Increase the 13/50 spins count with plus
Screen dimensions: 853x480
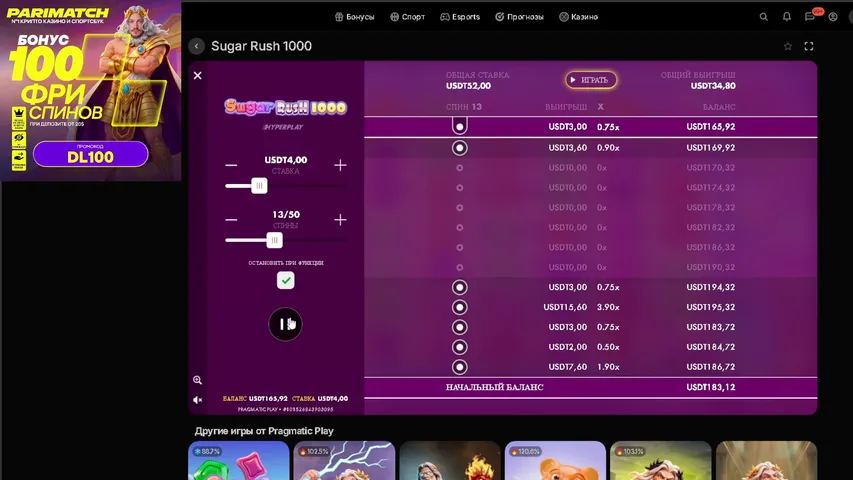point(340,220)
